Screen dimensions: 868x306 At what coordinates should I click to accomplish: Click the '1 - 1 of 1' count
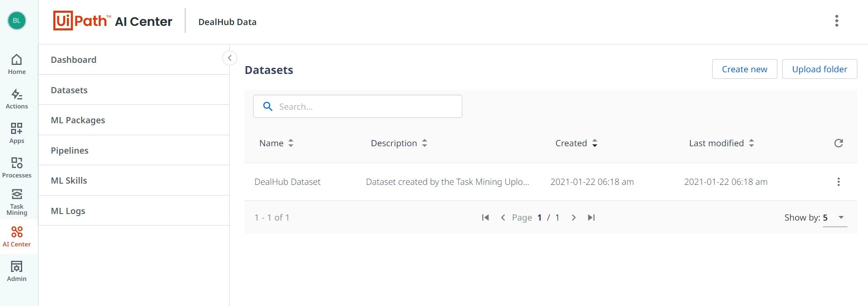pos(272,217)
